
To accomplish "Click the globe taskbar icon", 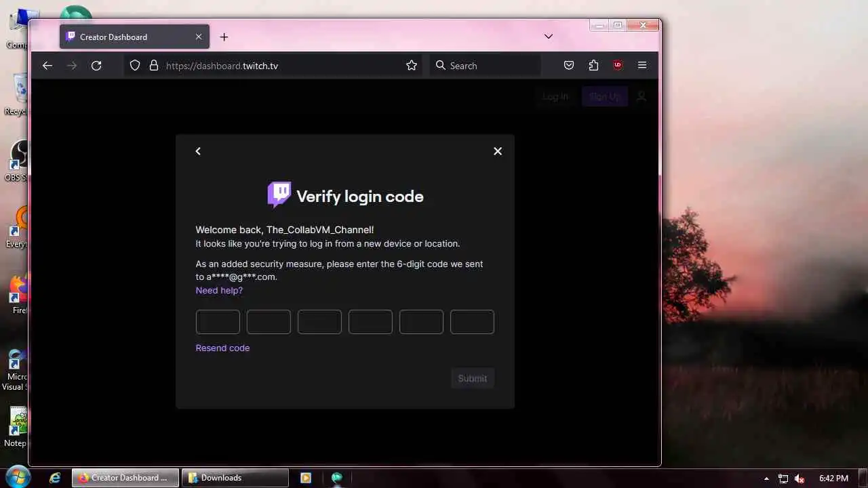I will pos(337,478).
